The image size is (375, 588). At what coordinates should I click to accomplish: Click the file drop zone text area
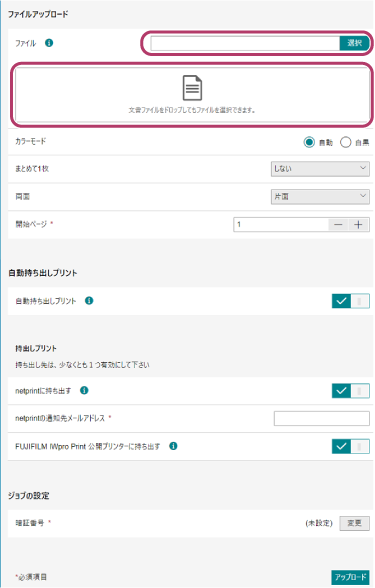[192, 110]
